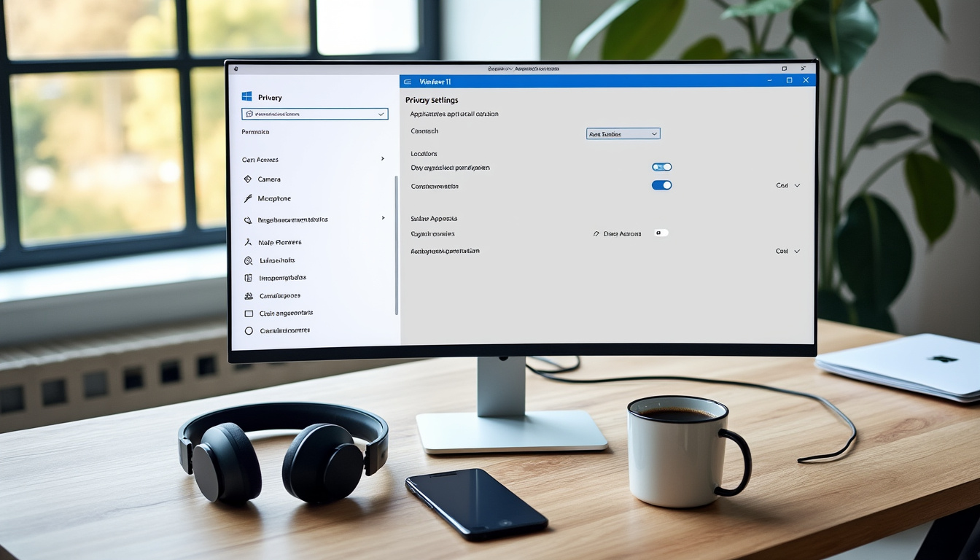This screenshot has width=980, height=560.
Task: Click the contacts sharing icon in the sidebar
Action: coord(247,295)
